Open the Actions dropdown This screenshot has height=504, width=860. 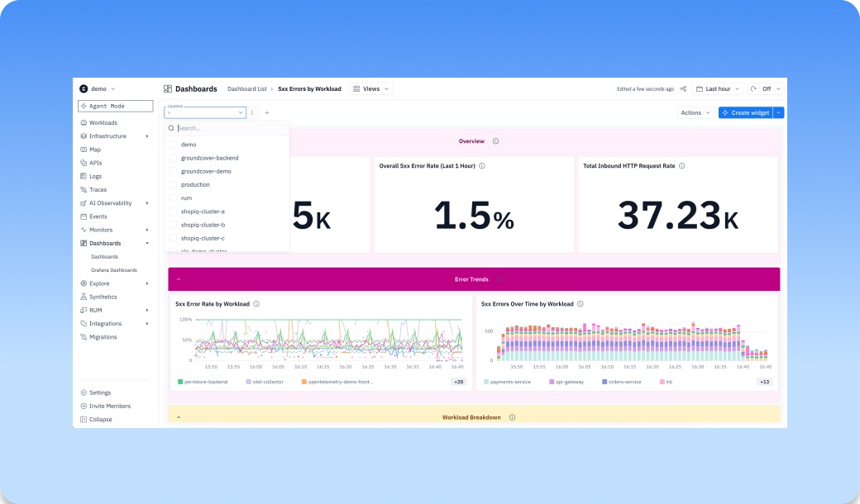click(x=695, y=113)
